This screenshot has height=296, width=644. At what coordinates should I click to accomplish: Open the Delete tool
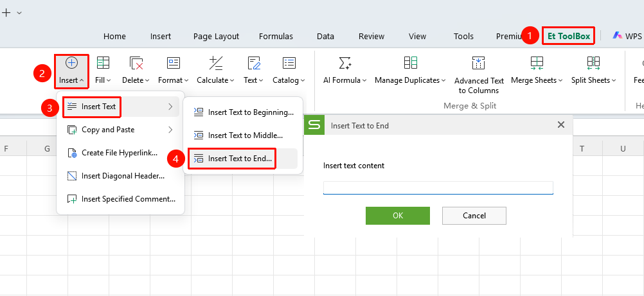[136, 71]
